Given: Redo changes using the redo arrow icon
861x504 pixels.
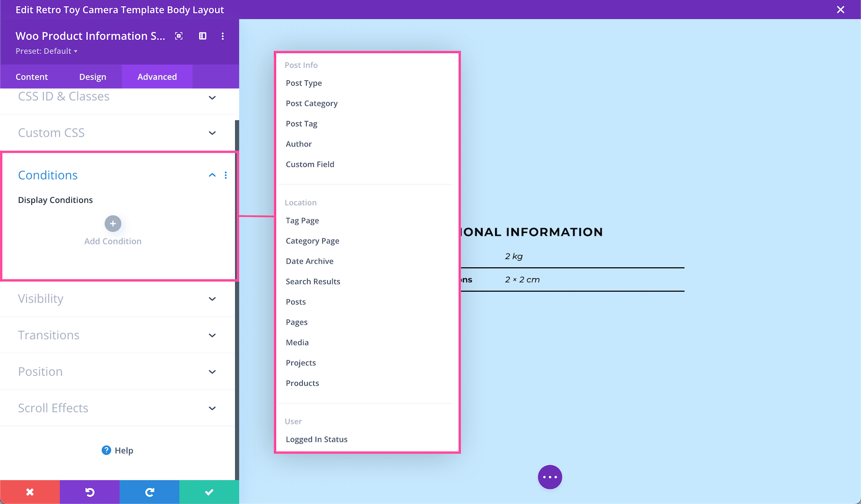Looking at the screenshot, I should tap(149, 492).
